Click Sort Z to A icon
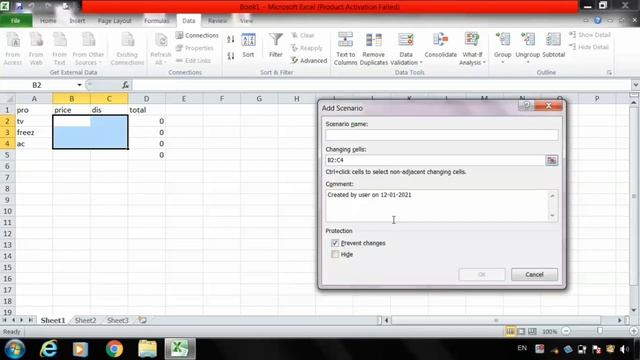The width and height of the screenshot is (640, 360). [x=231, y=56]
